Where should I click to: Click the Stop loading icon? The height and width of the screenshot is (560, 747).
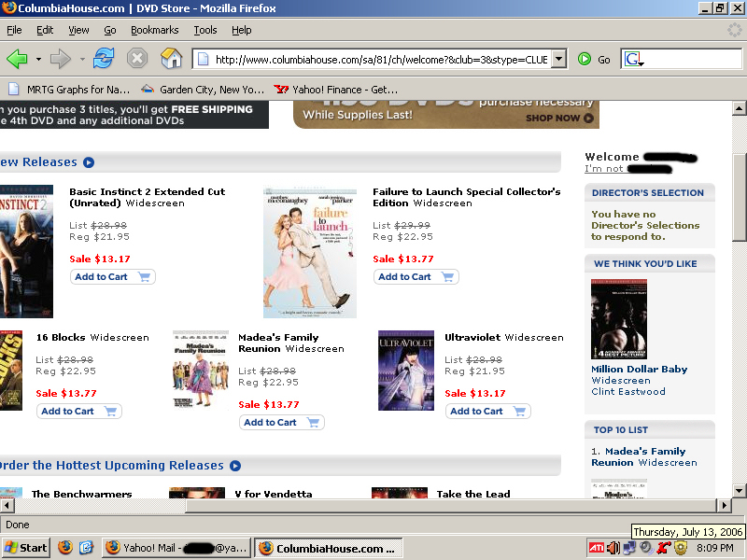click(136, 59)
